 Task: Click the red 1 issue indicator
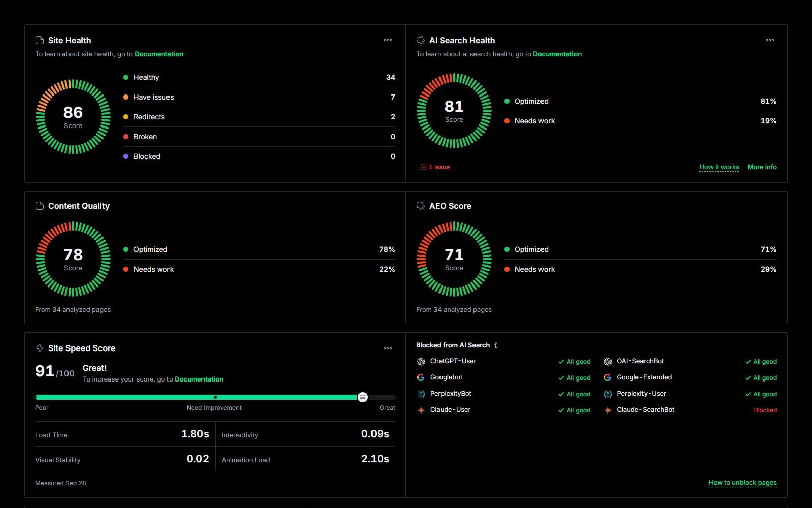(x=435, y=167)
